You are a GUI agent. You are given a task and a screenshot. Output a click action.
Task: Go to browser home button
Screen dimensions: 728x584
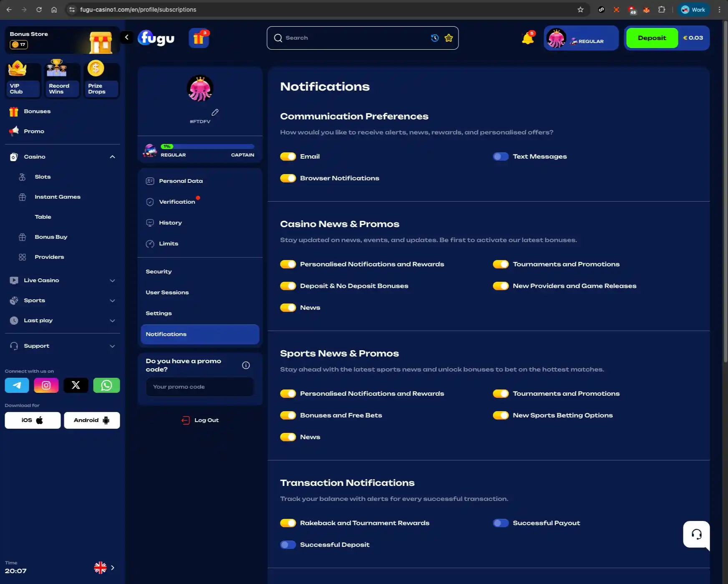(x=54, y=10)
